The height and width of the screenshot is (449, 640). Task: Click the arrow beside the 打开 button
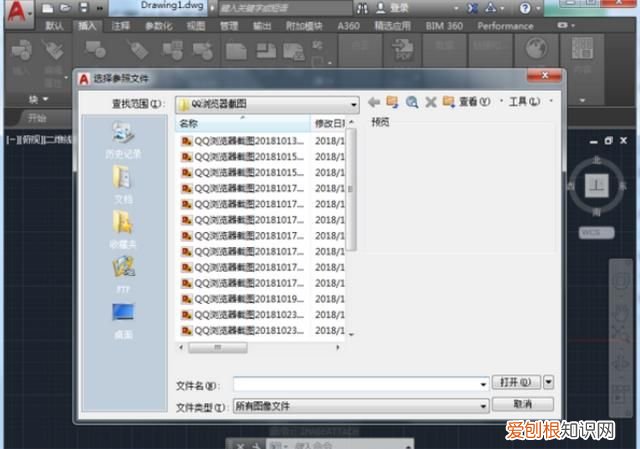pos(549,382)
